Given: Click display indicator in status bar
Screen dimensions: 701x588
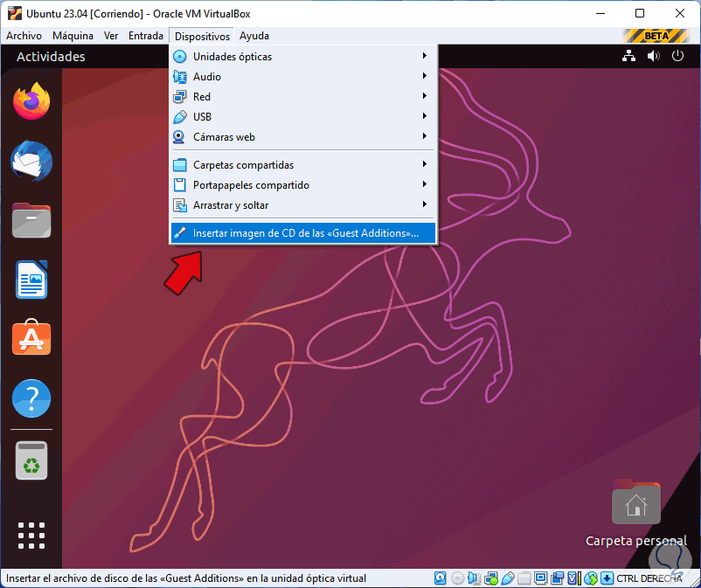Looking at the screenshot, I should [540, 578].
